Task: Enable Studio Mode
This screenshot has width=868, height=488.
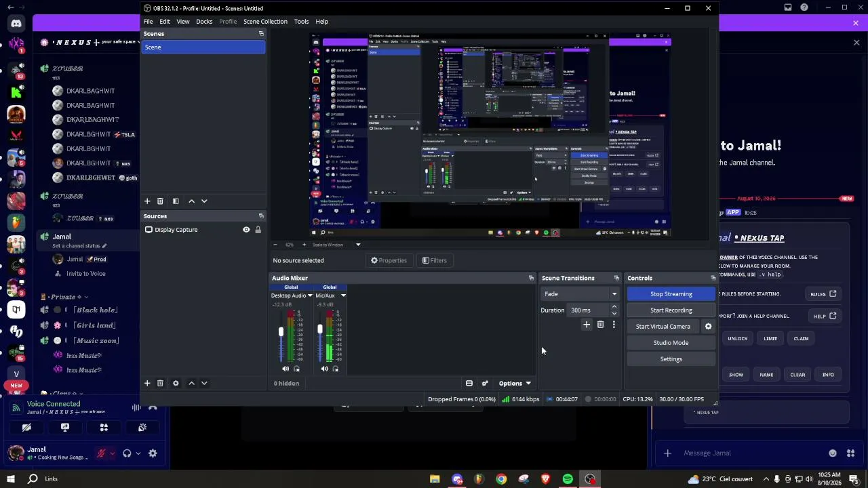Action: [671, 343]
